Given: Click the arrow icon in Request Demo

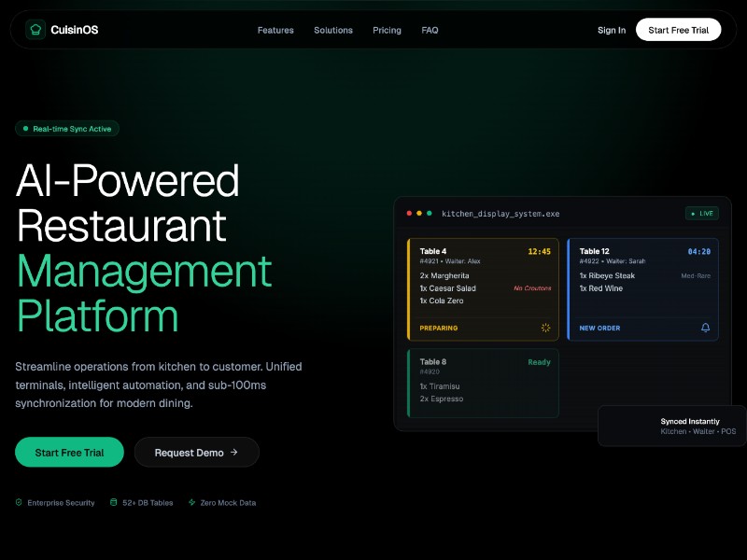Looking at the screenshot, I should 233,453.
